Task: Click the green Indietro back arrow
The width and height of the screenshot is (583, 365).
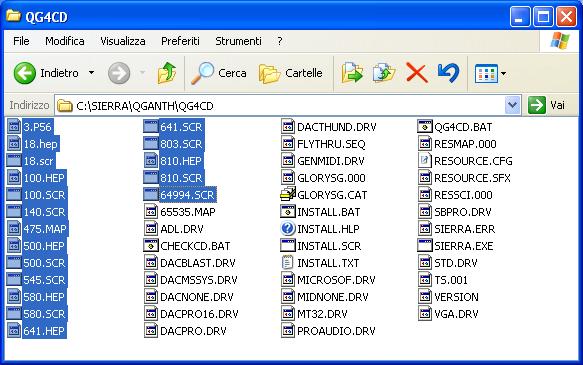Action: (25, 73)
